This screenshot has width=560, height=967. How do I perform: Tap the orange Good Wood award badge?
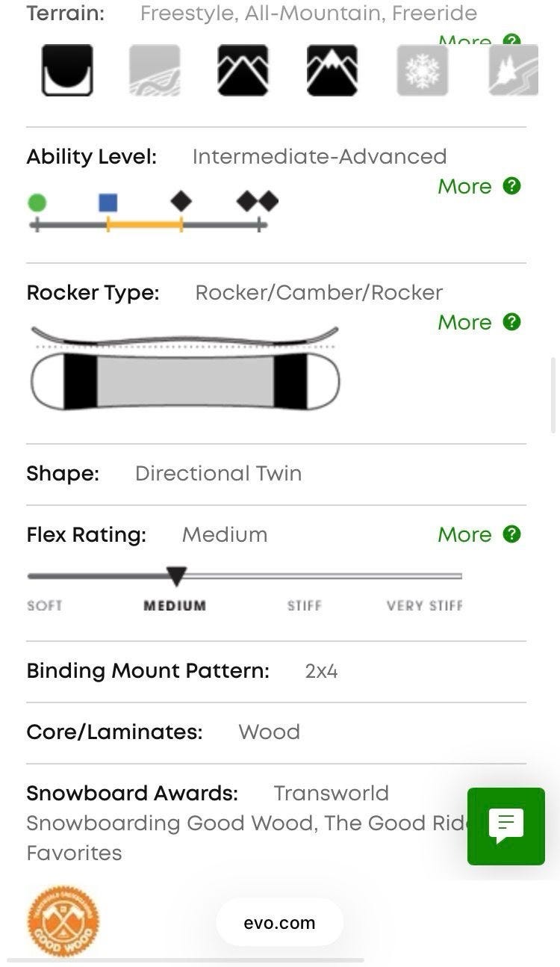(x=63, y=921)
